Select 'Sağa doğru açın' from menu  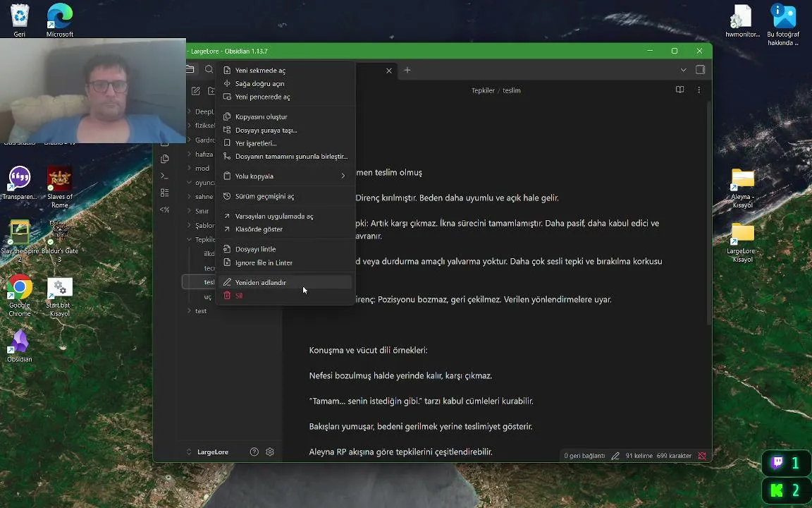(286, 83)
